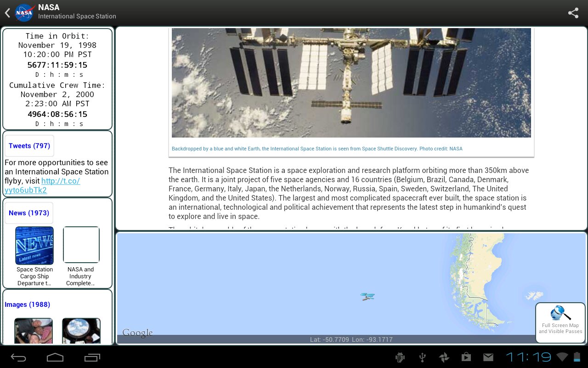Viewport: 588px width, 368px height.
Task: Open the cupola window image thumbnail
Action: (x=81, y=330)
